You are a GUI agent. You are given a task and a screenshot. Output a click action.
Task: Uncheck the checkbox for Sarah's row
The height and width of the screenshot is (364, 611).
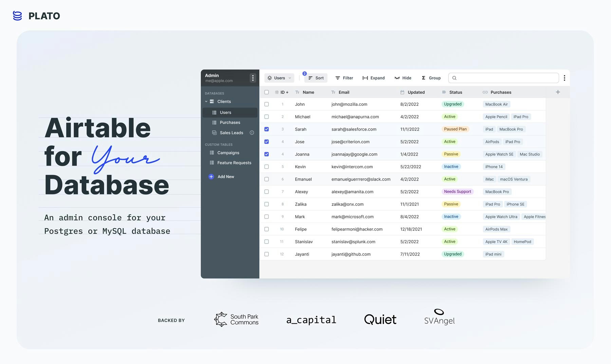click(266, 129)
